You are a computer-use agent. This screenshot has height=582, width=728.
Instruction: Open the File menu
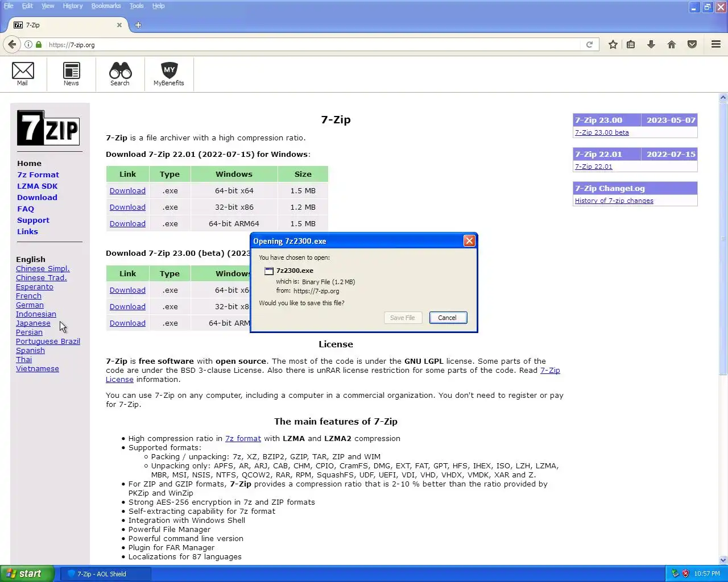(x=9, y=6)
